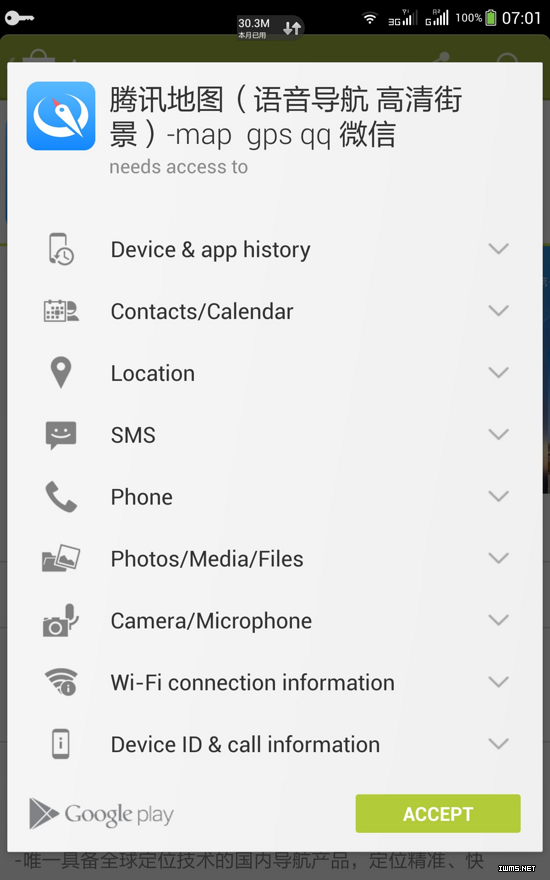
Task: Click the SMS speech bubble icon
Action: tap(61, 435)
